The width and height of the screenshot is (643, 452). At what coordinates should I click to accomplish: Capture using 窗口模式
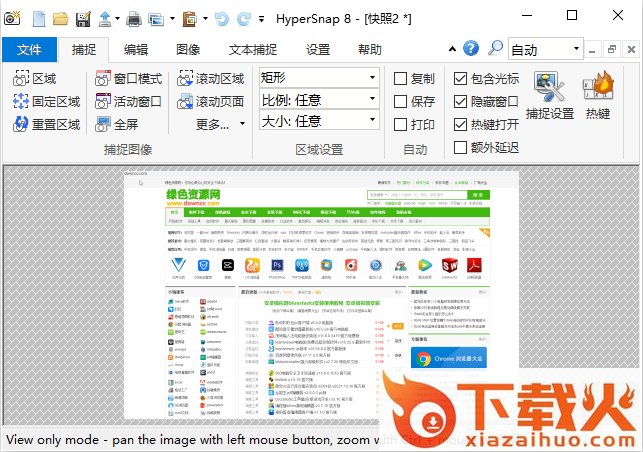click(128, 78)
